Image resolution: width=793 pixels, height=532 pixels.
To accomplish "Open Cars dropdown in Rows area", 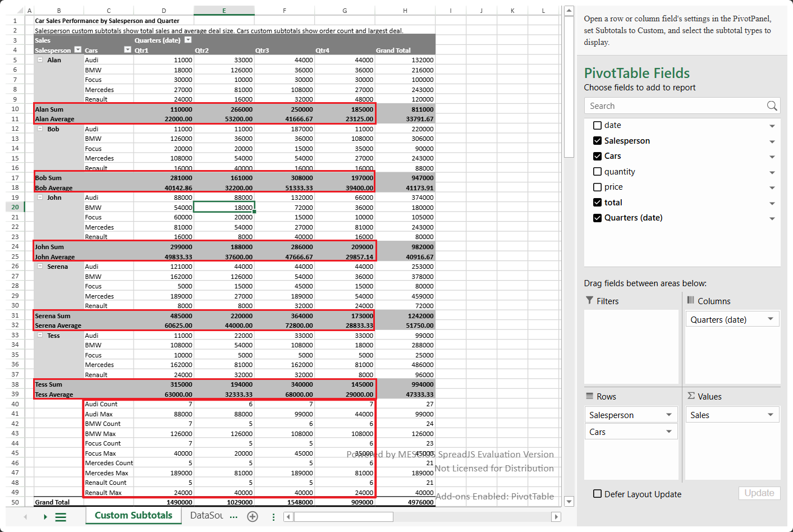I will [669, 432].
